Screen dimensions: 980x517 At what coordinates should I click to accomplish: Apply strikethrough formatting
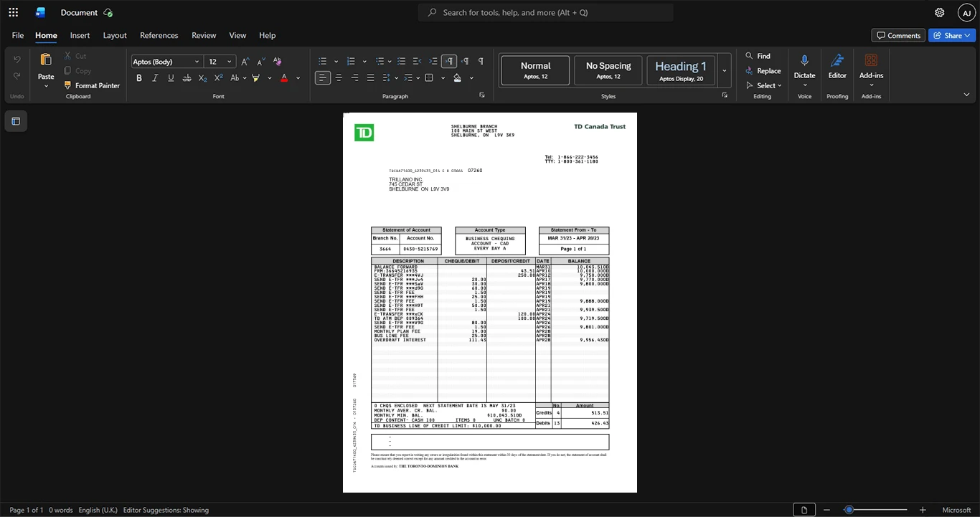pyautogui.click(x=187, y=77)
